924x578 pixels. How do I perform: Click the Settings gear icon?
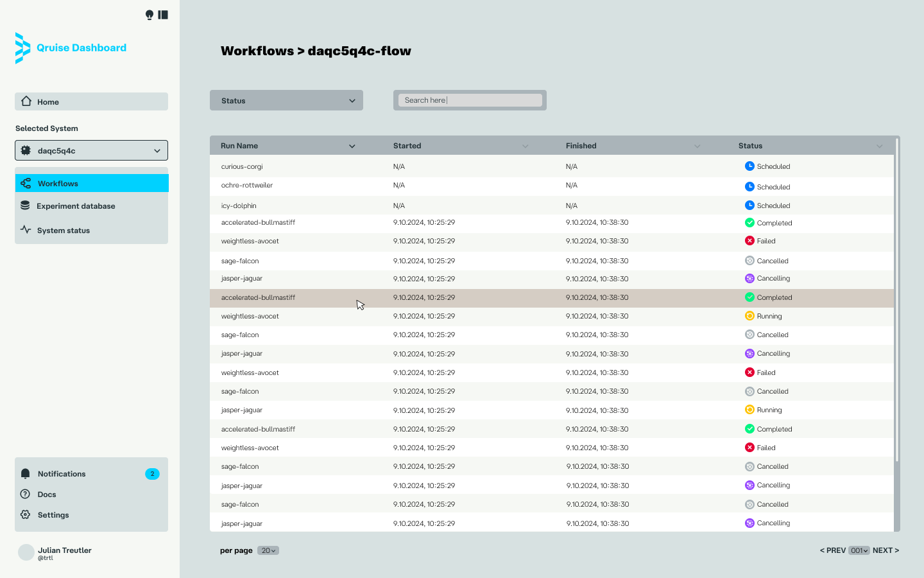25,514
